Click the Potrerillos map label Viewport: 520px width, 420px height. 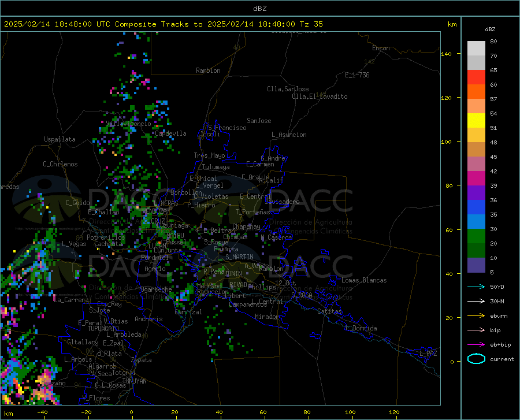(106, 237)
